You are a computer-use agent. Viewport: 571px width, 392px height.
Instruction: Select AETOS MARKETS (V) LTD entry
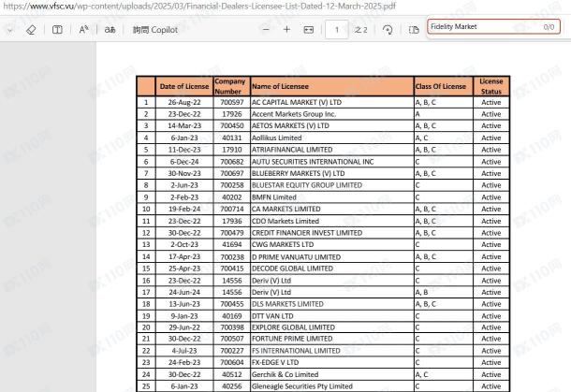(290, 126)
